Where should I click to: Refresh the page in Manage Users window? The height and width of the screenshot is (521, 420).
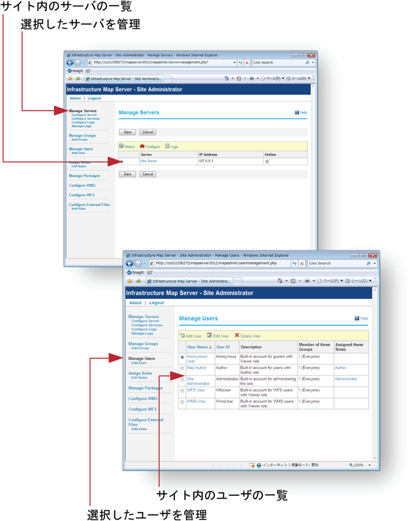[x=295, y=263]
